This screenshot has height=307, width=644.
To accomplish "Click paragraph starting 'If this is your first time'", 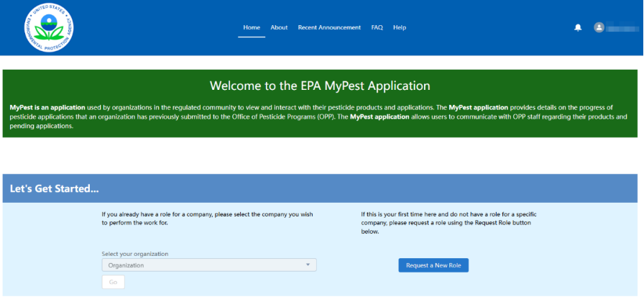I will point(449,223).
